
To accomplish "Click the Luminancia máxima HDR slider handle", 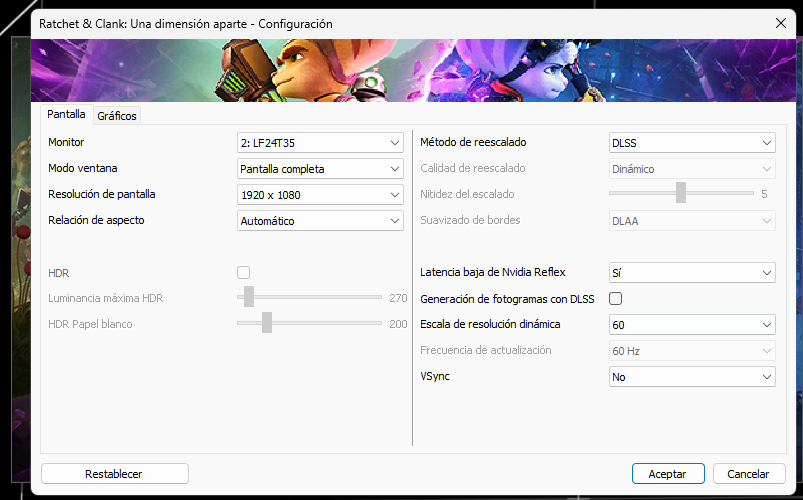I will [249, 297].
